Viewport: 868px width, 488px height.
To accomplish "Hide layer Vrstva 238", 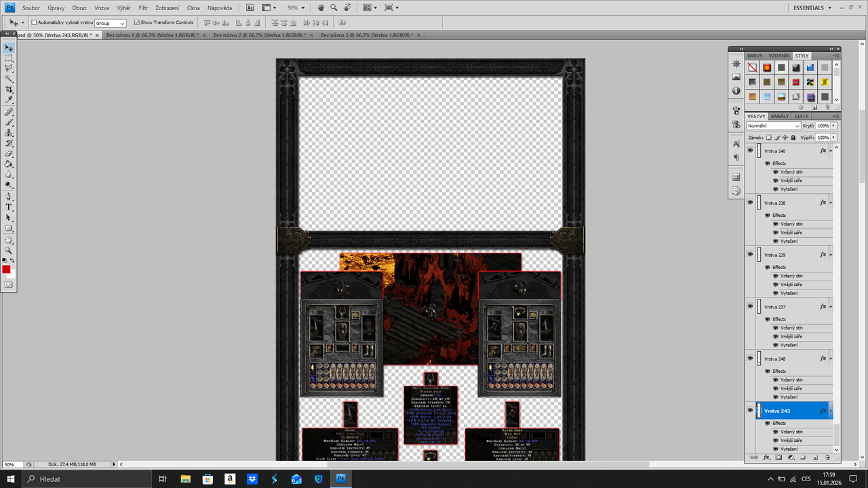I will 750,203.
